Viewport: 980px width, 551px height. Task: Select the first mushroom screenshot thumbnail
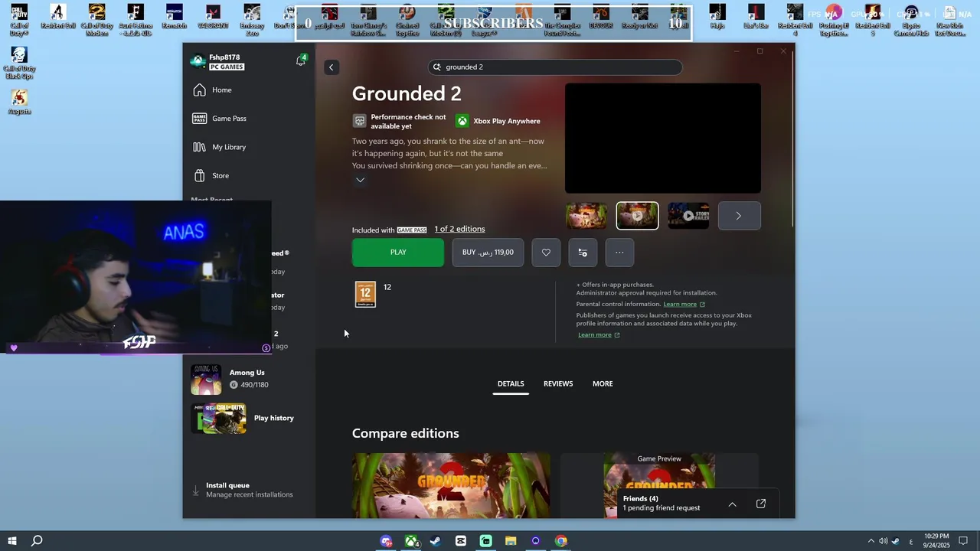tap(586, 216)
